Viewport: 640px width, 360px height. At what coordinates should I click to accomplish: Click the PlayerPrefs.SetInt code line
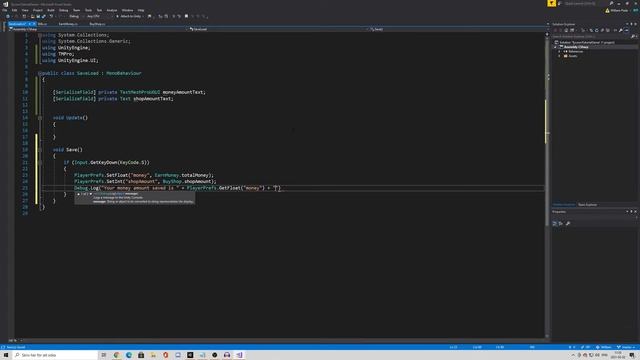click(x=145, y=182)
